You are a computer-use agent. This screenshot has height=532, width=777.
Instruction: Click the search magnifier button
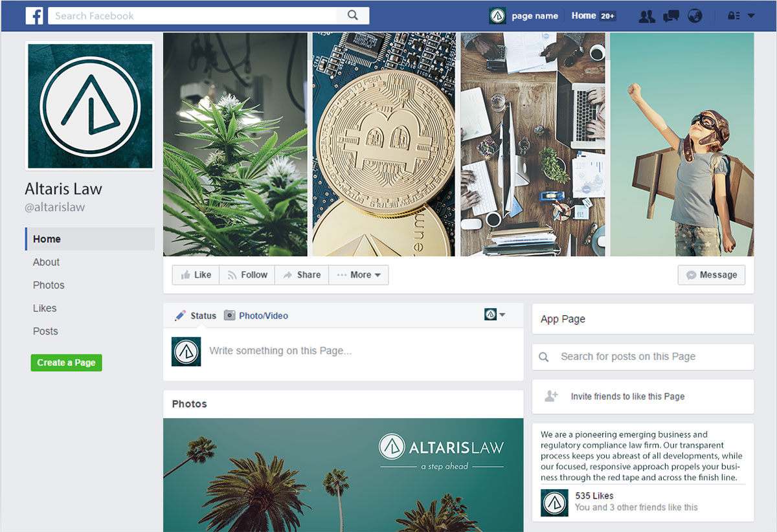click(353, 16)
